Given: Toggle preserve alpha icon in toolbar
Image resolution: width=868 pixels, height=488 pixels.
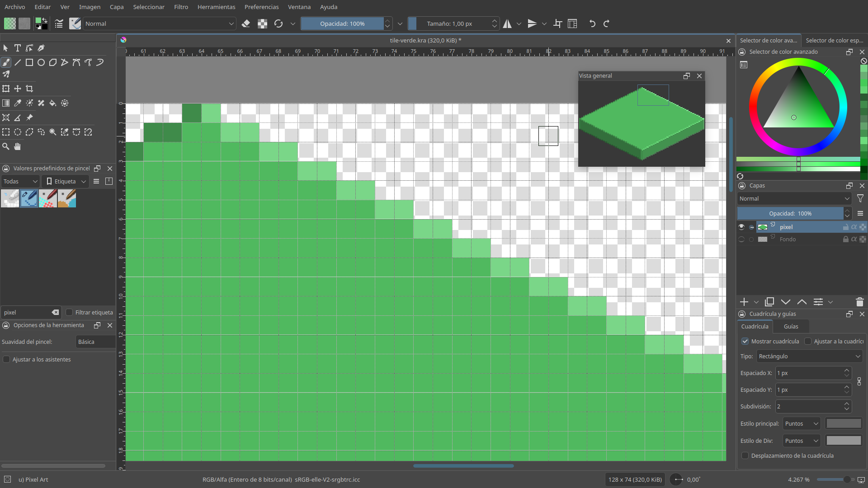Looking at the screenshot, I should coord(262,23).
